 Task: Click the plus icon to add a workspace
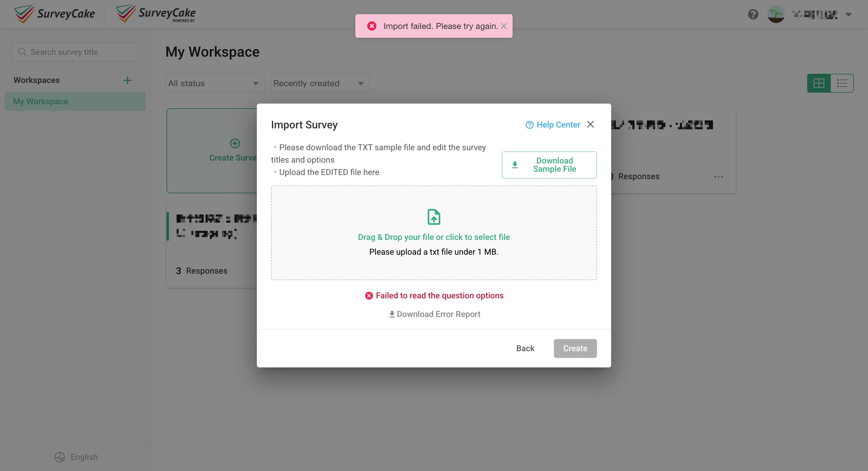pos(127,80)
